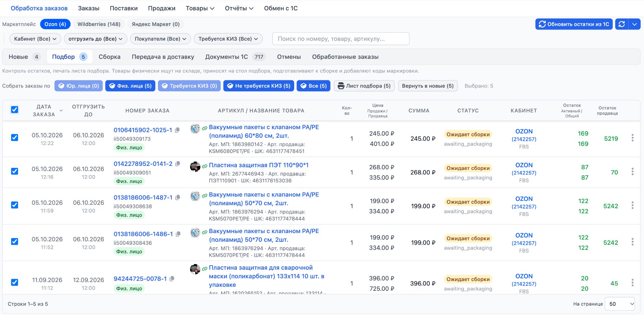Open the Покупатели (Все) filter dropdown

[160, 39]
